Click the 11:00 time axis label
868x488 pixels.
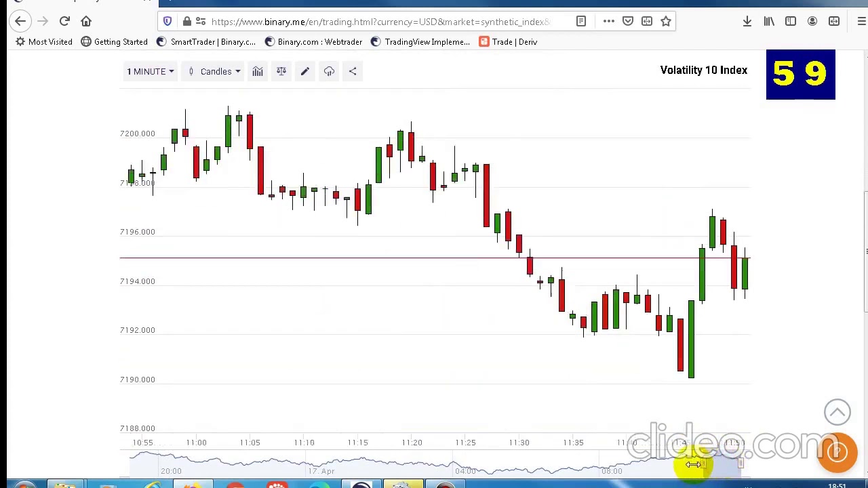point(196,443)
